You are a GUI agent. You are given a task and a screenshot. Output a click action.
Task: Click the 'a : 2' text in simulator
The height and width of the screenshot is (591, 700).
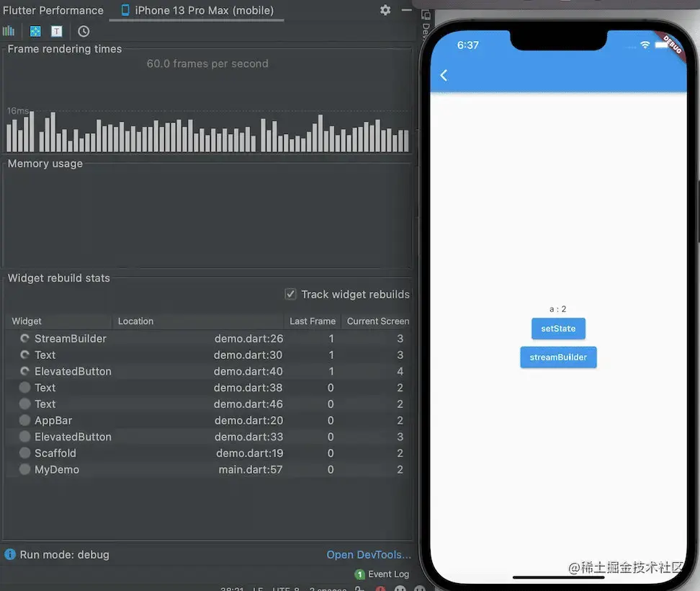[557, 309]
